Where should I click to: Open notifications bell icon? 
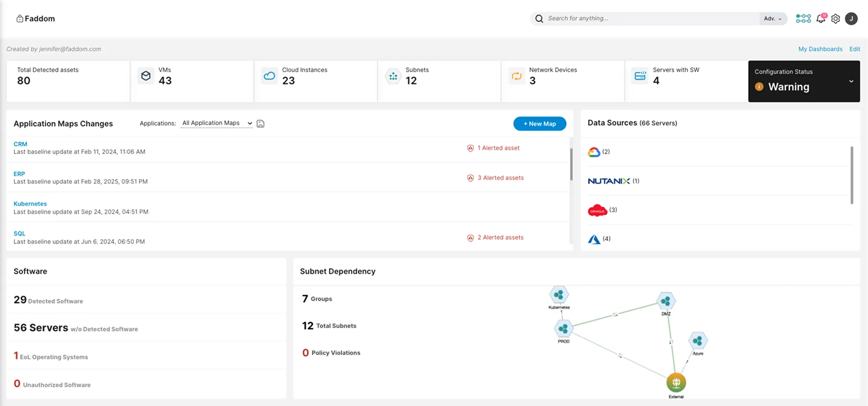click(821, 19)
